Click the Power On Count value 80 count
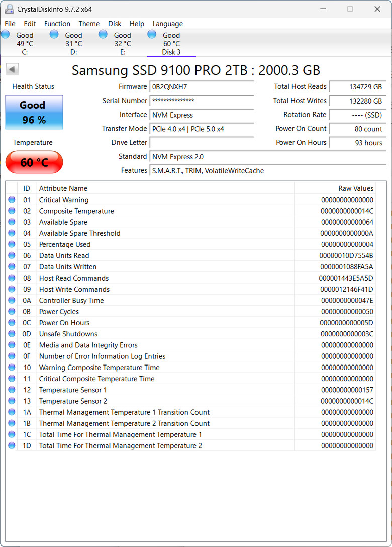Image resolution: width=392 pixels, height=547 pixels. pos(358,129)
